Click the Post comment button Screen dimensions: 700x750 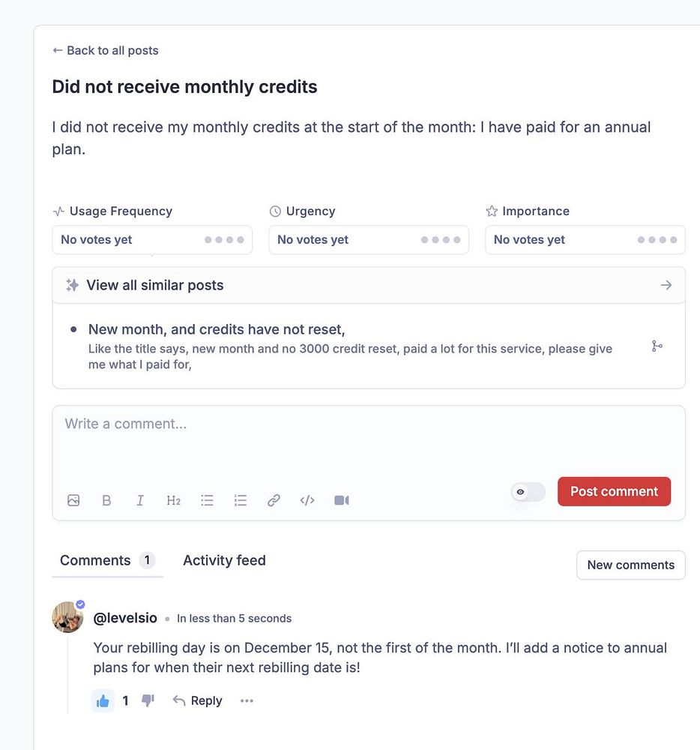tap(614, 491)
